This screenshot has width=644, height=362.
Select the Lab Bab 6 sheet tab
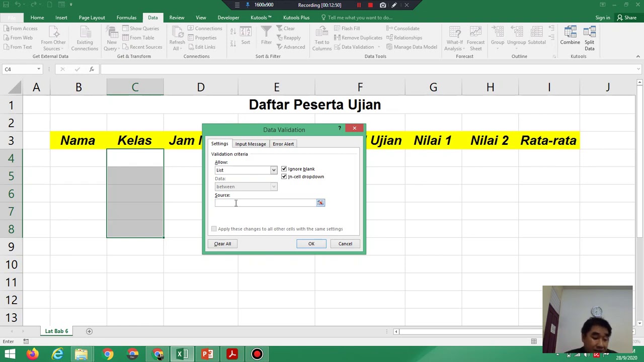(56, 331)
